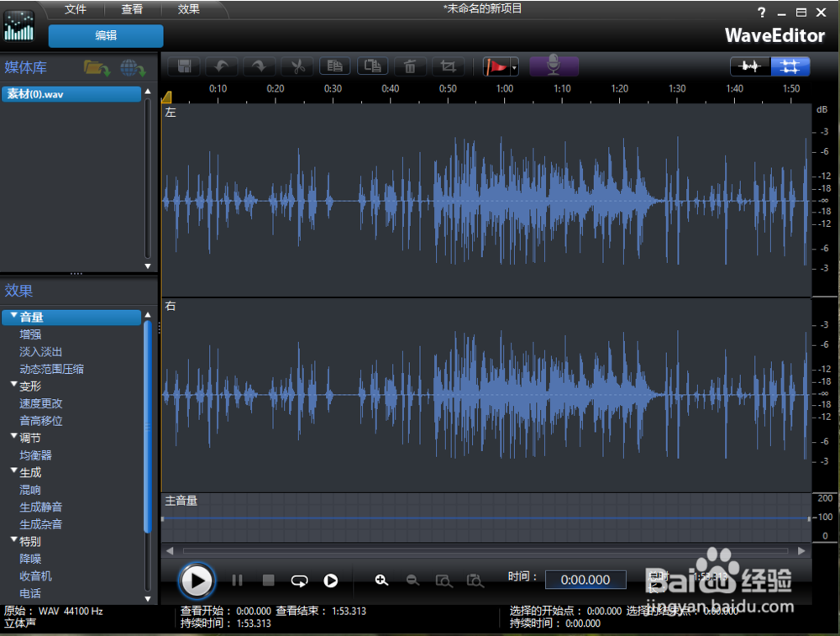
Task: Switch to multi-channel grid view mode
Action: [790, 66]
